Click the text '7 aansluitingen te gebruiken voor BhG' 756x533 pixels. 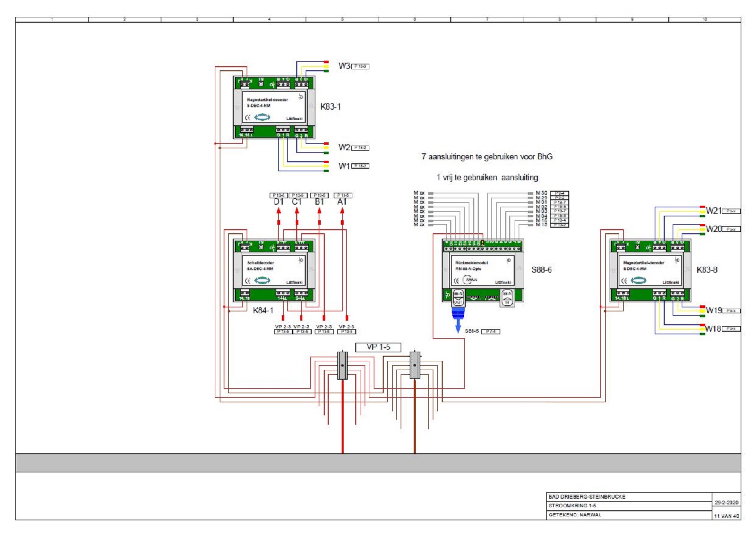487,156
